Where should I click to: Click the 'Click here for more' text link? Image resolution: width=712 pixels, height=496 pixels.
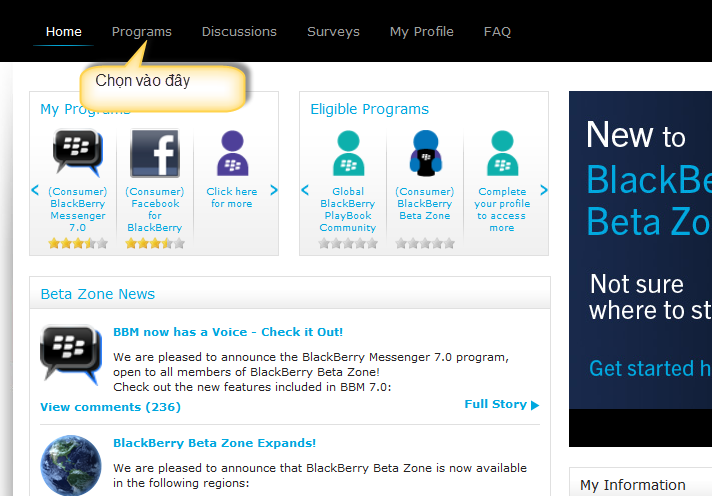tap(232, 198)
